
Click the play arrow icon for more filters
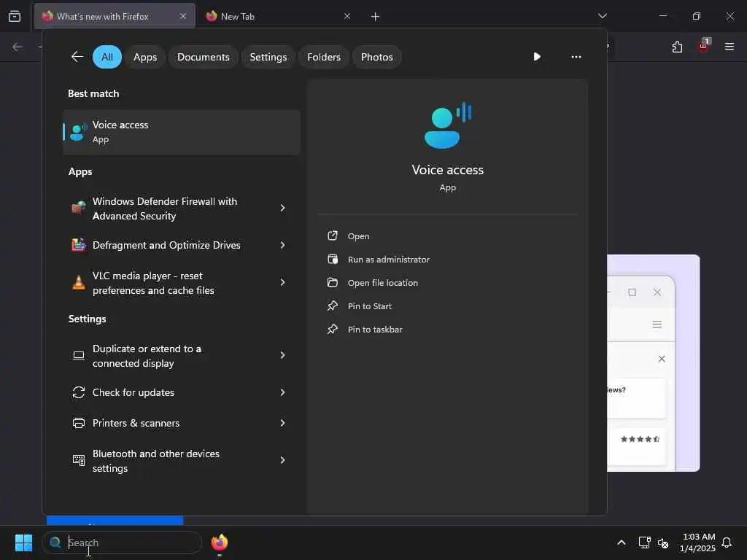coord(537,57)
